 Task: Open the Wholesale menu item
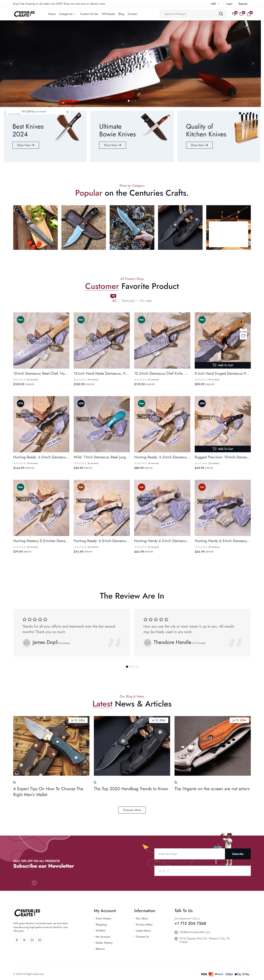[x=108, y=14]
